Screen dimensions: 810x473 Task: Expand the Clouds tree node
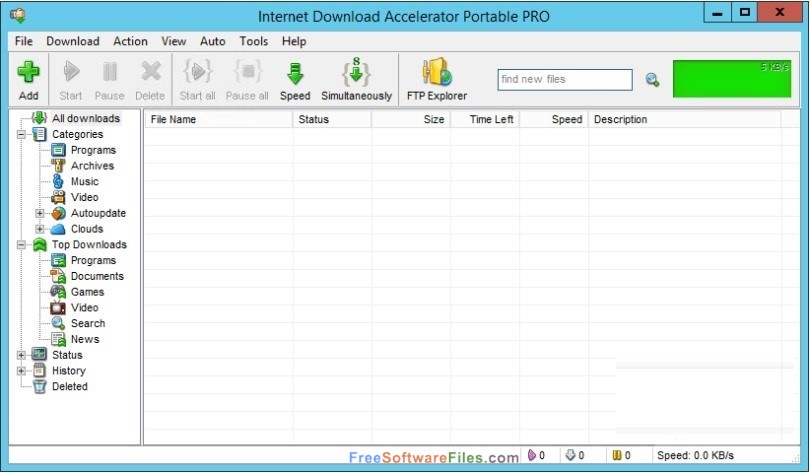(40, 229)
